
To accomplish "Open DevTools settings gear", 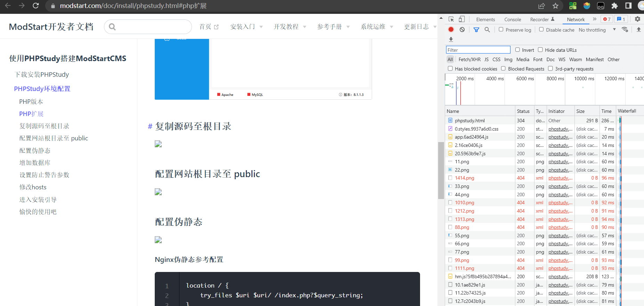I will coord(637,19).
